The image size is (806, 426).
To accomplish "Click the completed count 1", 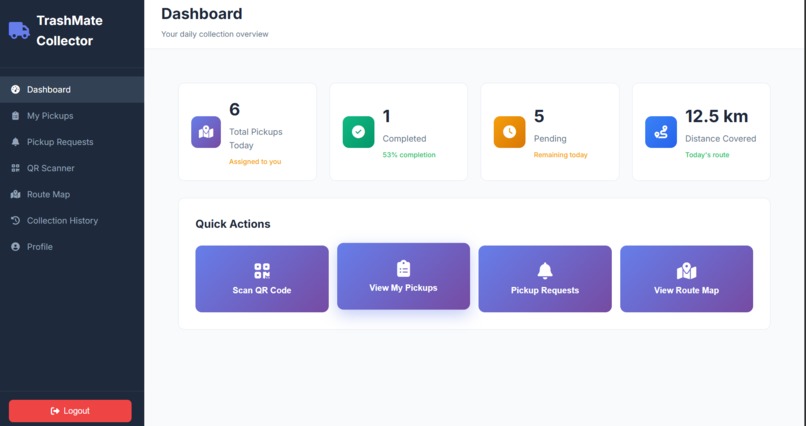I will pos(387,117).
